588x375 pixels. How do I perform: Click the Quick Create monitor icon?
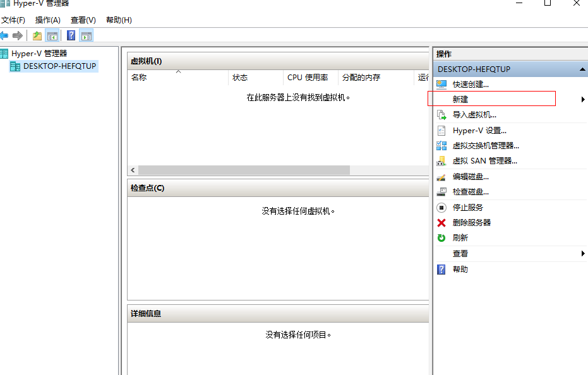(x=441, y=85)
